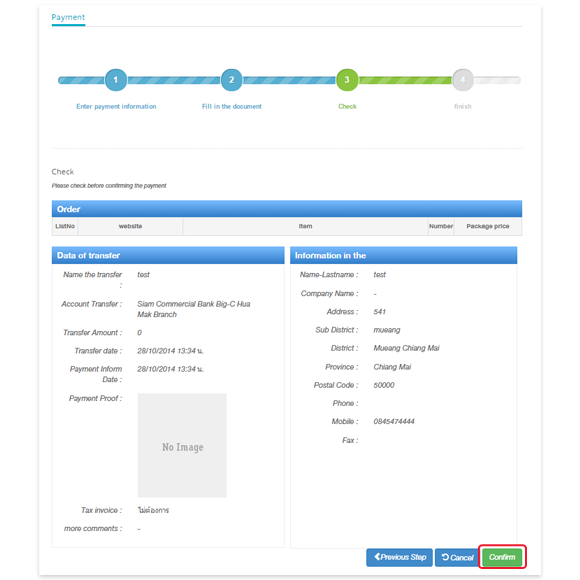Click the Package price column header
Screen dimensions: 580x580
point(488,226)
